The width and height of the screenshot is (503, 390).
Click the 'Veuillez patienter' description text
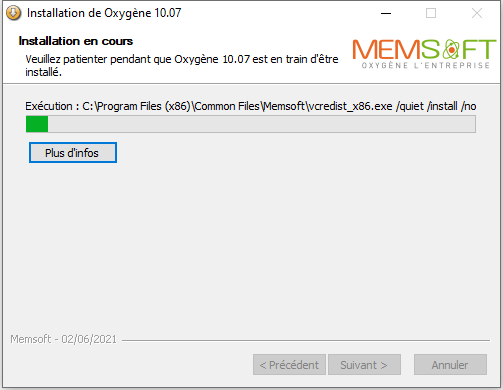182,65
